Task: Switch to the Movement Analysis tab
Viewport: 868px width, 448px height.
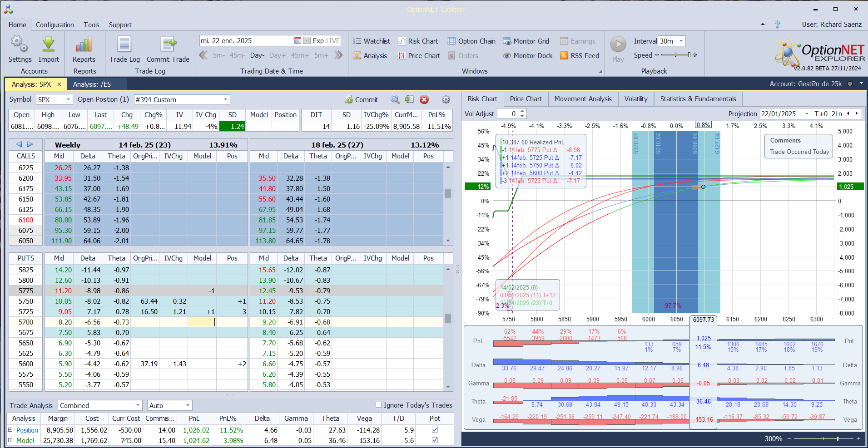Action: coord(583,99)
